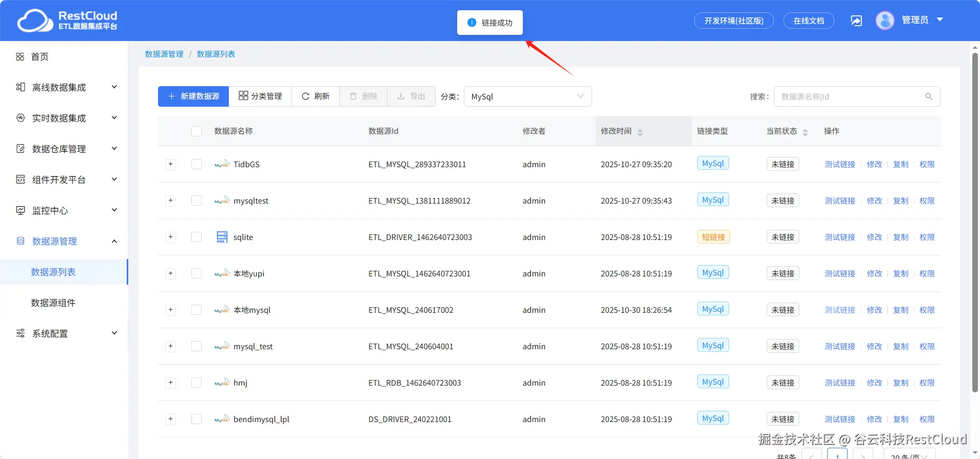This screenshot has width=980, height=459.
Task: Click 开发环境(社区版) button
Action: [734, 21]
